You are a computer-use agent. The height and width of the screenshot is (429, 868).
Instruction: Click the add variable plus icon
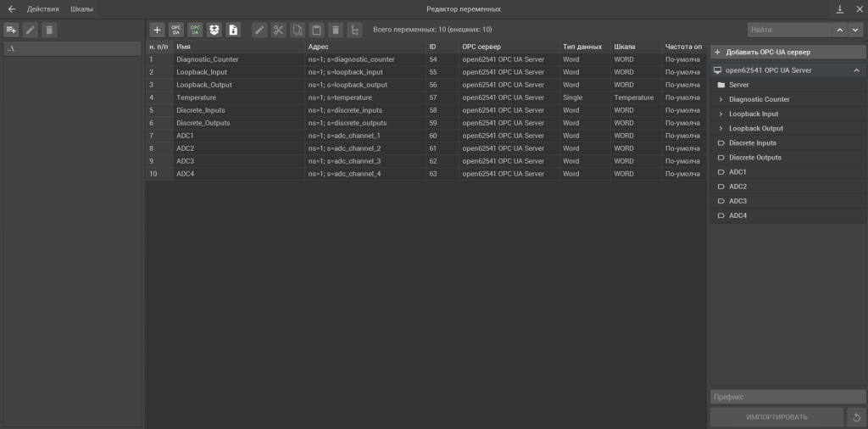point(157,30)
